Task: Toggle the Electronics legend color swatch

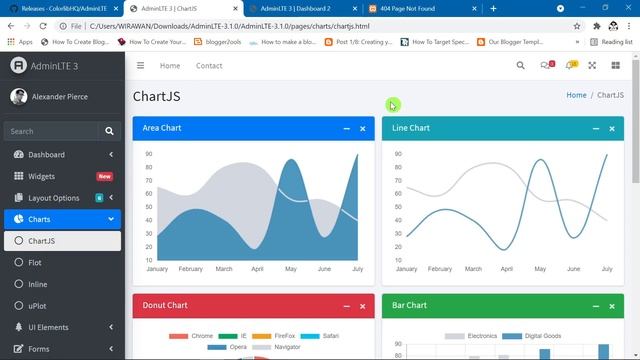Action: point(455,336)
